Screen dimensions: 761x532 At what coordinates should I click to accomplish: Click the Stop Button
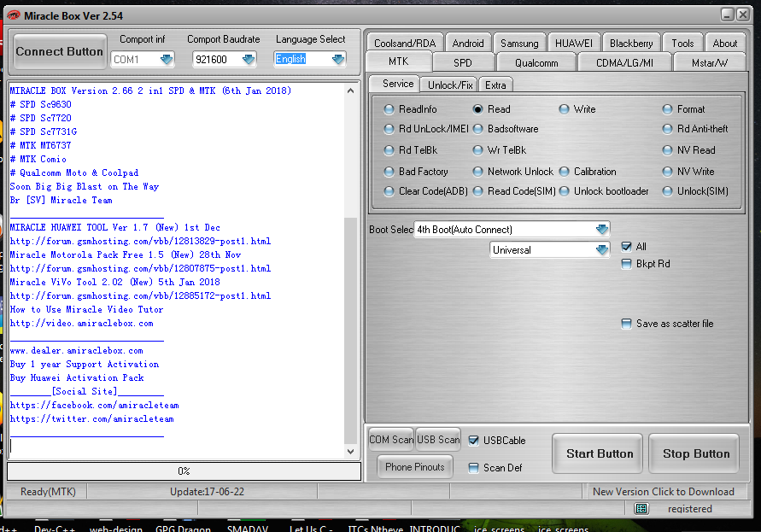(696, 453)
